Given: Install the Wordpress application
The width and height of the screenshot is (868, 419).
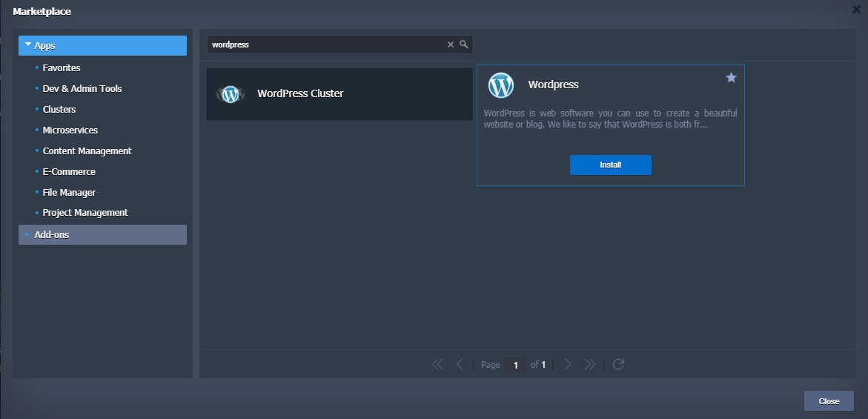Looking at the screenshot, I should [x=611, y=165].
